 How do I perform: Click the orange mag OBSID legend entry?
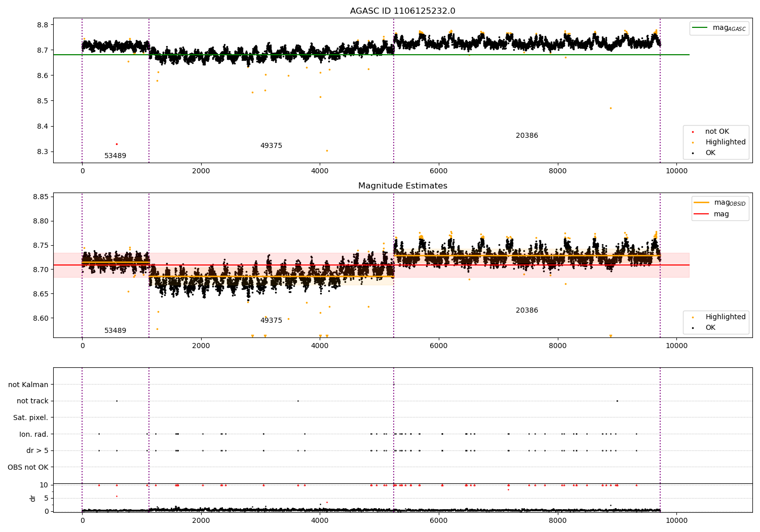pyautogui.click(x=719, y=203)
